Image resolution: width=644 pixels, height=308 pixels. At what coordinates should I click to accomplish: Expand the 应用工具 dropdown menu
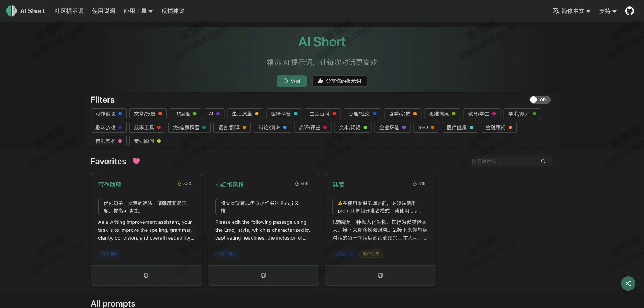[138, 11]
